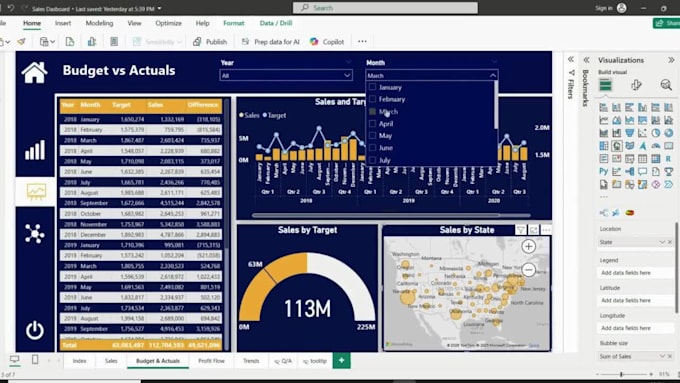This screenshot has width=680, height=383.
Task: Switch to the Modeling ribbon tab
Action: 99,23
